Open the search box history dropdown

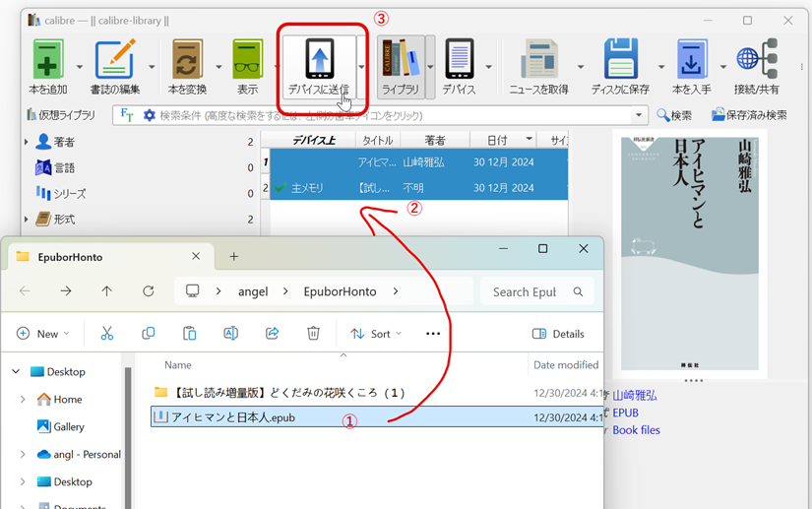(639, 115)
